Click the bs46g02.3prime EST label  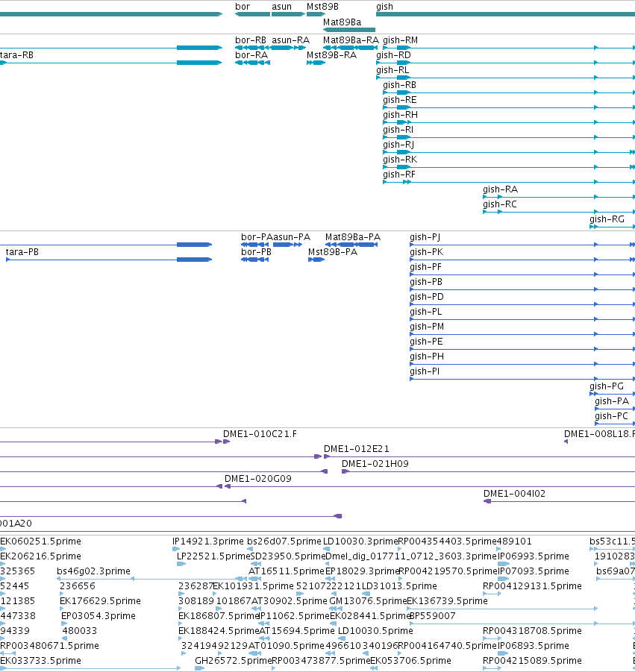pyautogui.click(x=93, y=571)
